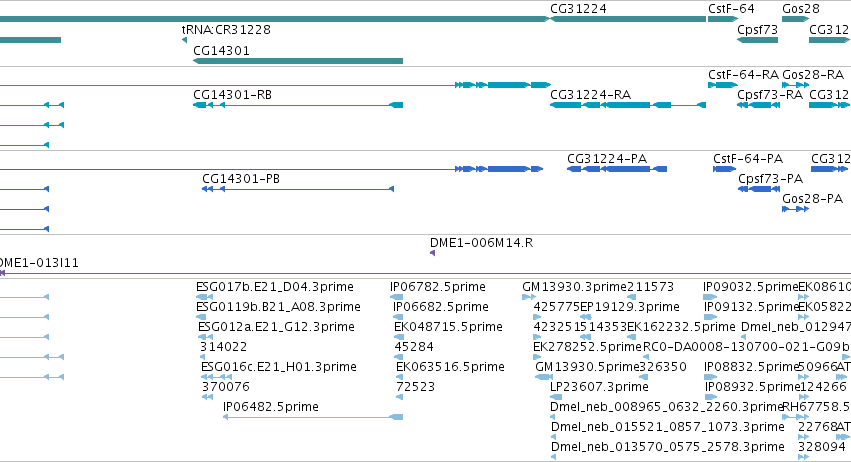Select the Cpsf73-RA transcript label
The image size is (851, 462).
pyautogui.click(x=770, y=94)
